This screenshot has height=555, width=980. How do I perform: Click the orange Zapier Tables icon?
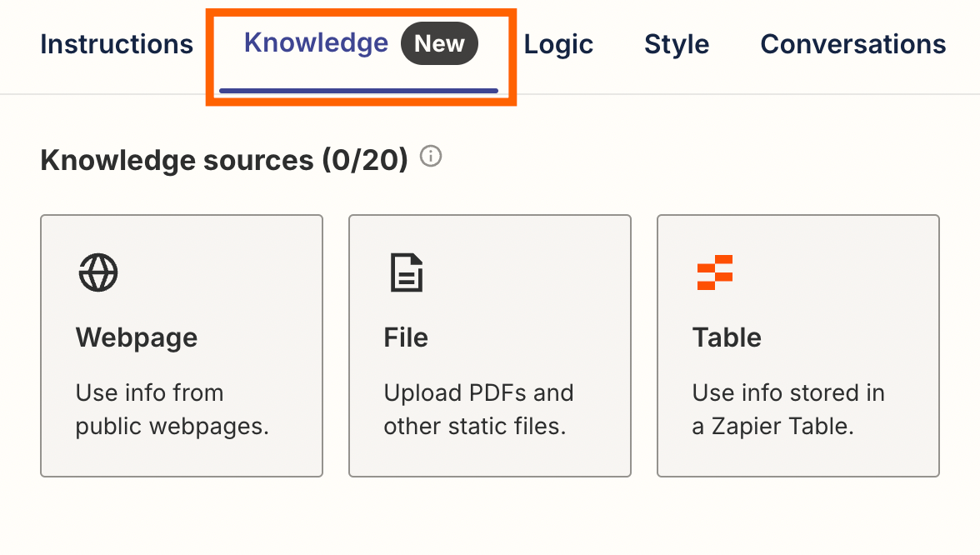tap(714, 272)
